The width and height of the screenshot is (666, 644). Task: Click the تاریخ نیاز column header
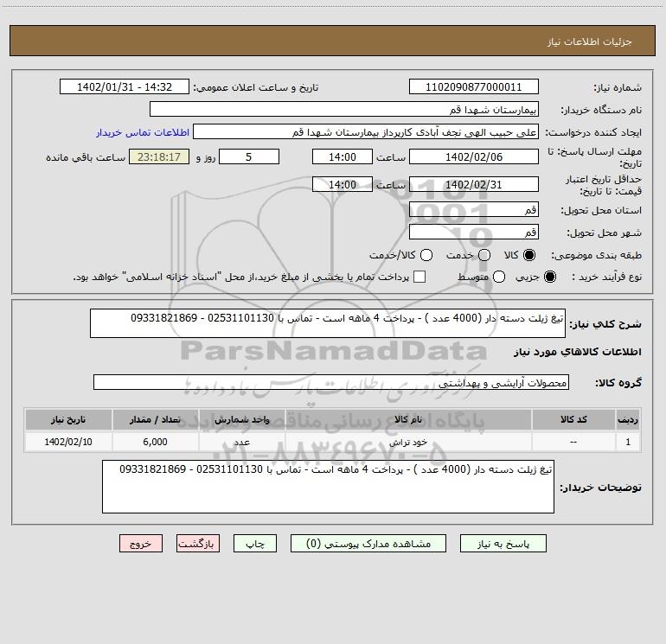pyautogui.click(x=68, y=419)
